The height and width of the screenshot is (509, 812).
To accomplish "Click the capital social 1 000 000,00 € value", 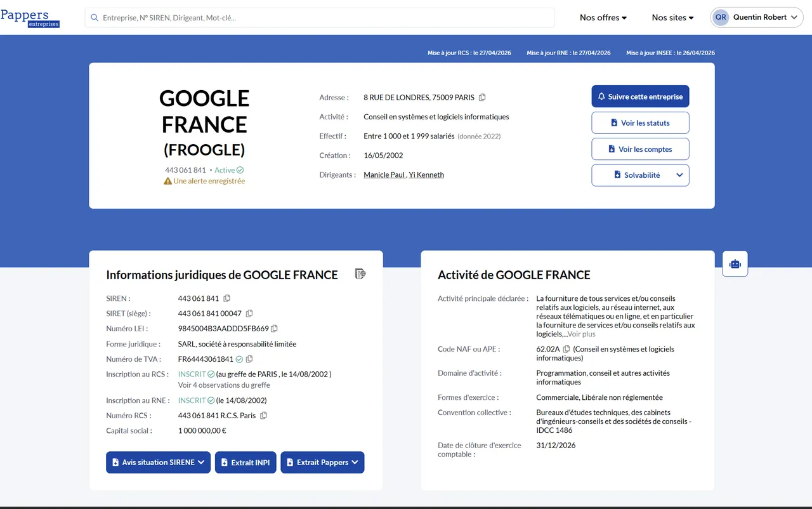I will coord(202,431).
